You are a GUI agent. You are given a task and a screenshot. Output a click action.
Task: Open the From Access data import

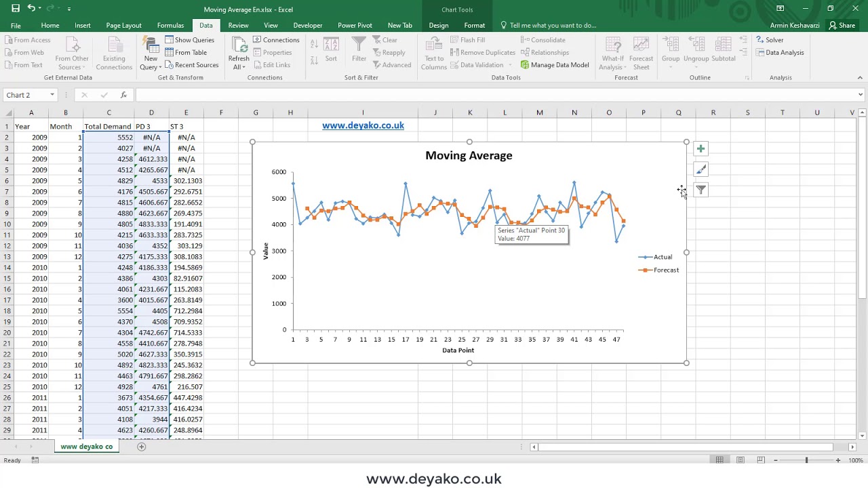pos(27,40)
